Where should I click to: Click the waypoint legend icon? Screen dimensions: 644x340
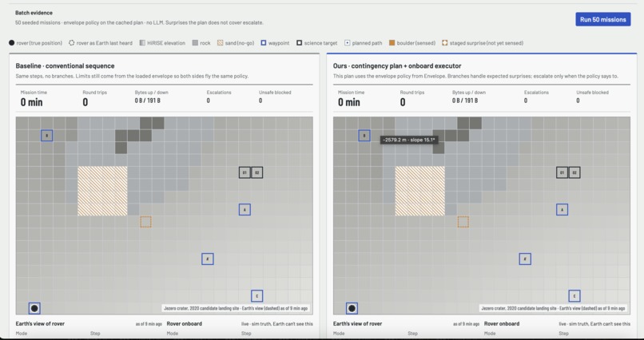264,42
